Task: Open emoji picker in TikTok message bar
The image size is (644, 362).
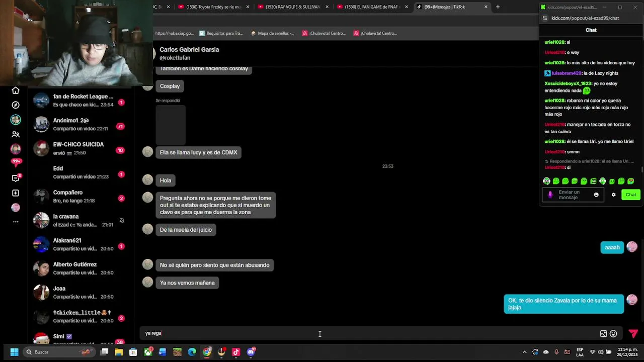Action: 613,333
